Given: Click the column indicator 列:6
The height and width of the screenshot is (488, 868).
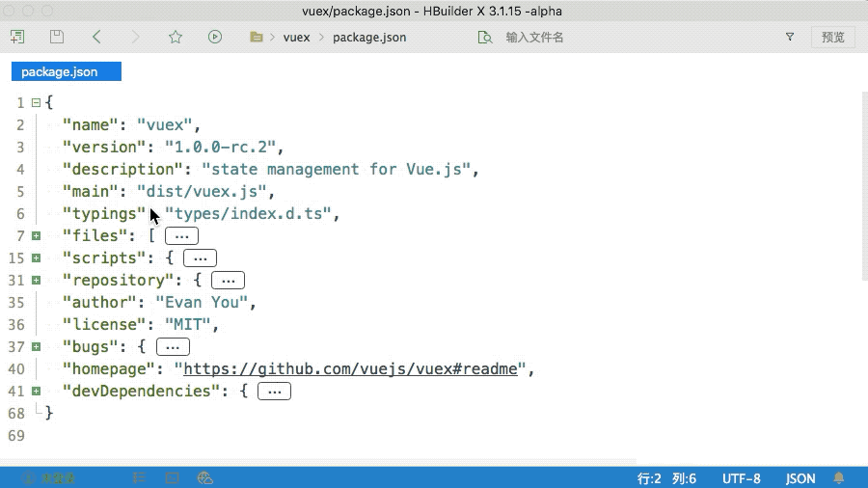Looking at the screenshot, I should (x=684, y=478).
